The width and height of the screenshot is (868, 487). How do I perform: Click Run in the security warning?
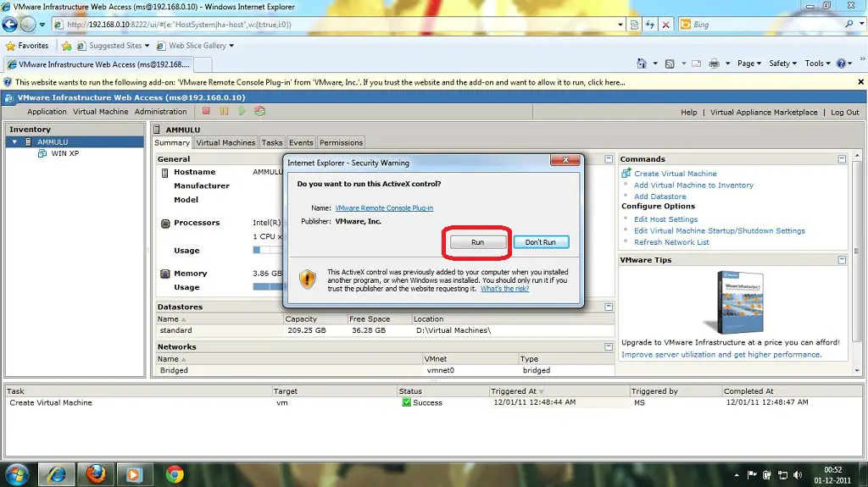(x=478, y=242)
